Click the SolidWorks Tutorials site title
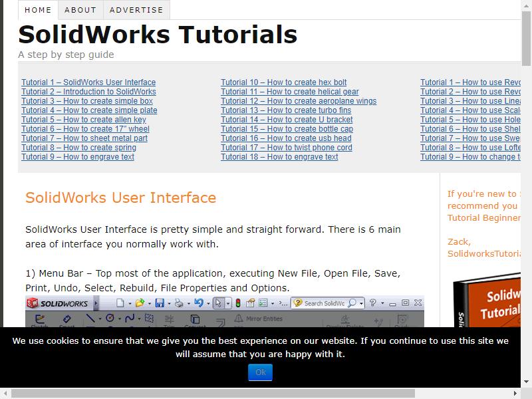Image resolution: width=532 pixels, height=399 pixels. 158,35
